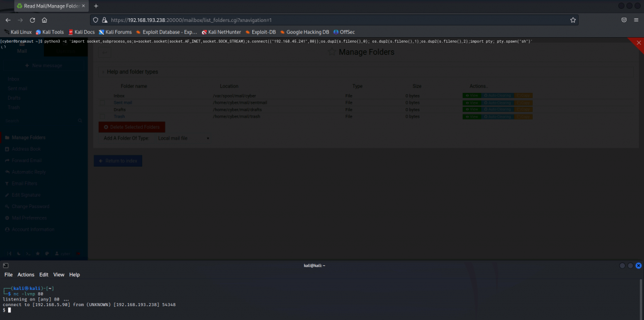The height and width of the screenshot is (320, 644).
Task: Go to the browser home page
Action: [45, 19]
